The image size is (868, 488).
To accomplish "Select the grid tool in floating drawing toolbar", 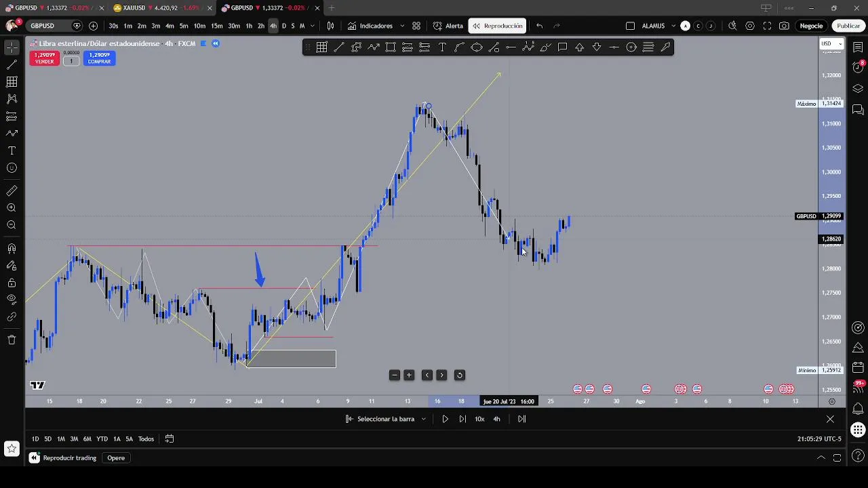I will click(x=321, y=47).
